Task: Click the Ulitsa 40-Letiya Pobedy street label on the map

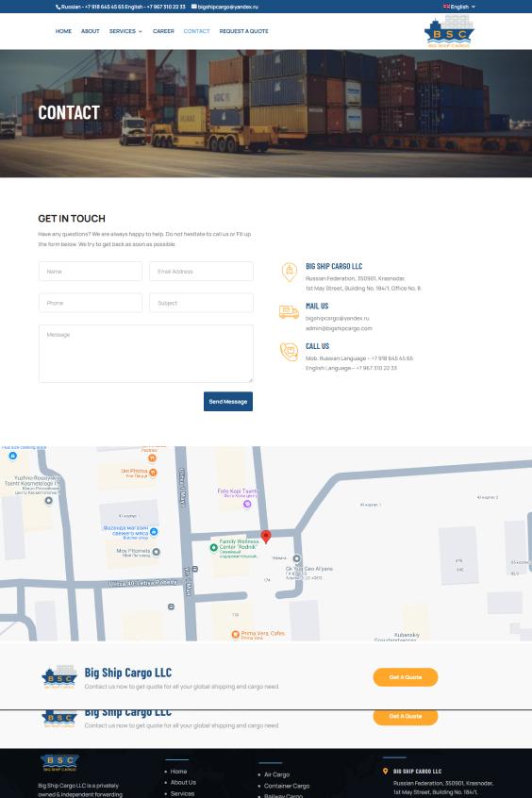Action: (143, 583)
